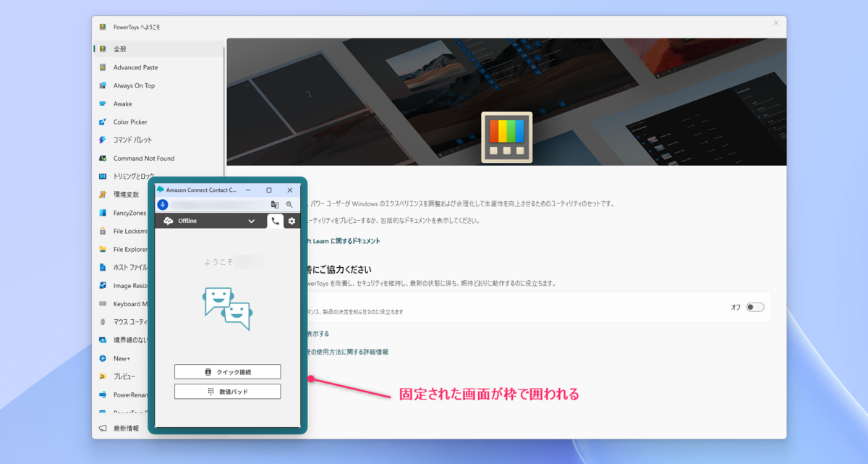Click the 数値パッド button

coord(227,391)
